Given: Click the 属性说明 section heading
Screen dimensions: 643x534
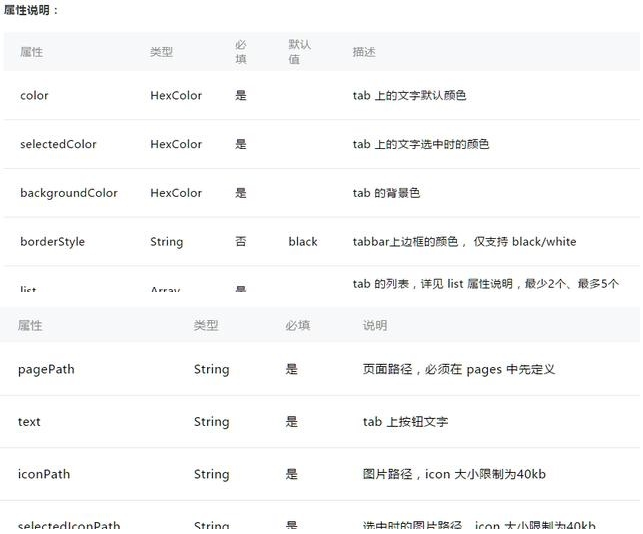Looking at the screenshot, I should (31, 10).
